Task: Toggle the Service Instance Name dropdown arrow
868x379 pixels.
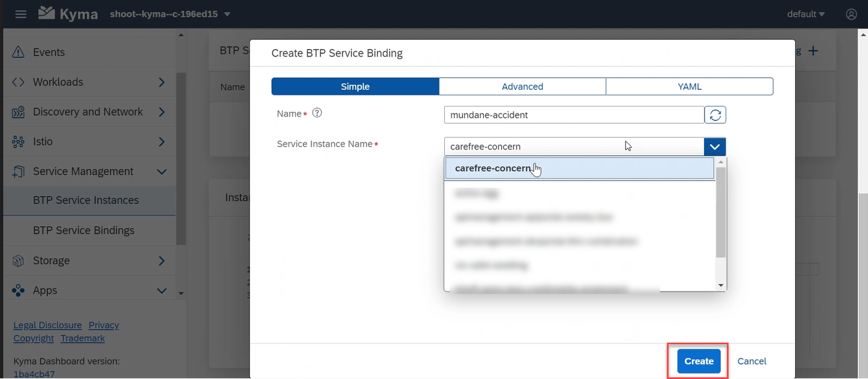Action: [715, 147]
